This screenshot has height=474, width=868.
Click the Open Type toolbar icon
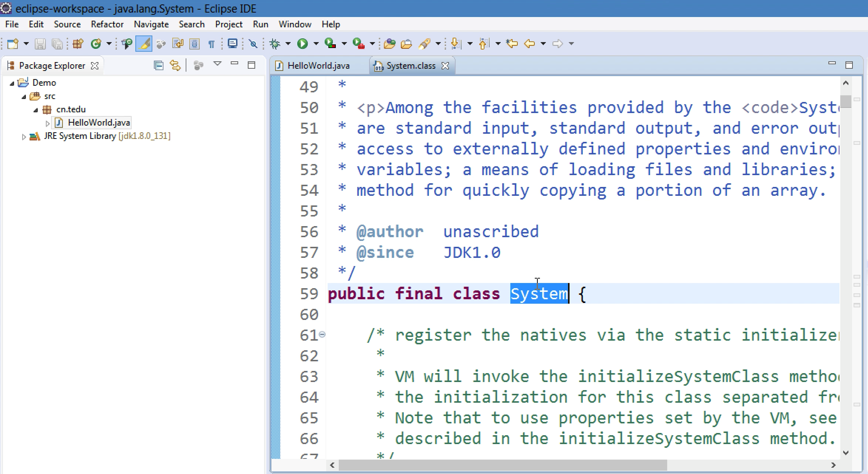pos(389,44)
